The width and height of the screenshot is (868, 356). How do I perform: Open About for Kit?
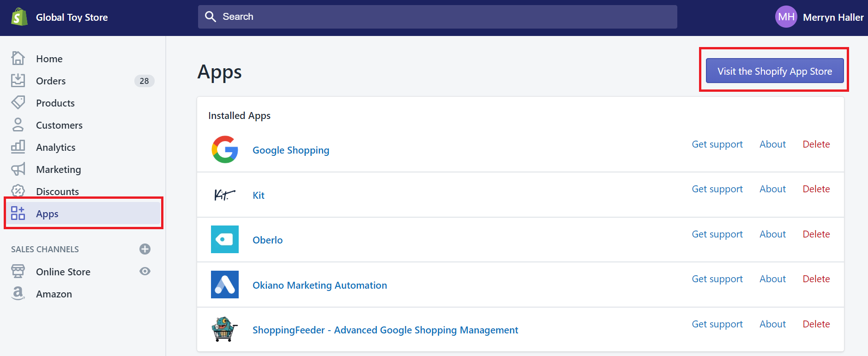tap(772, 189)
